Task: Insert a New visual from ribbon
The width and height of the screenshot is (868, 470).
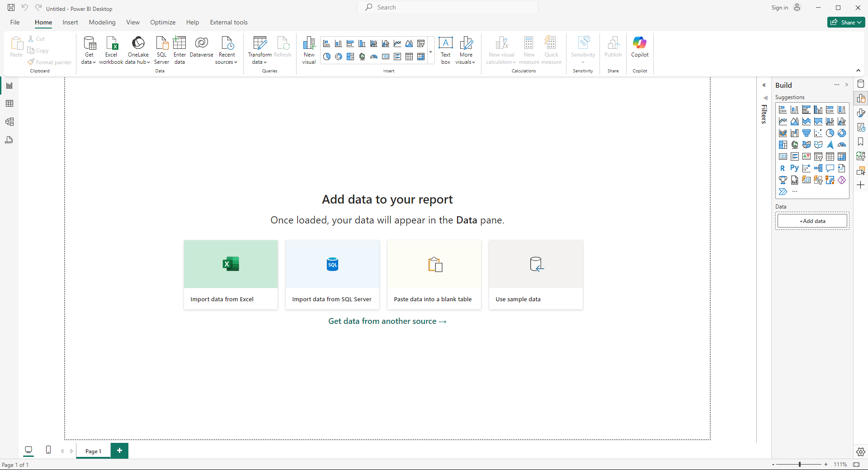Action: click(x=309, y=50)
